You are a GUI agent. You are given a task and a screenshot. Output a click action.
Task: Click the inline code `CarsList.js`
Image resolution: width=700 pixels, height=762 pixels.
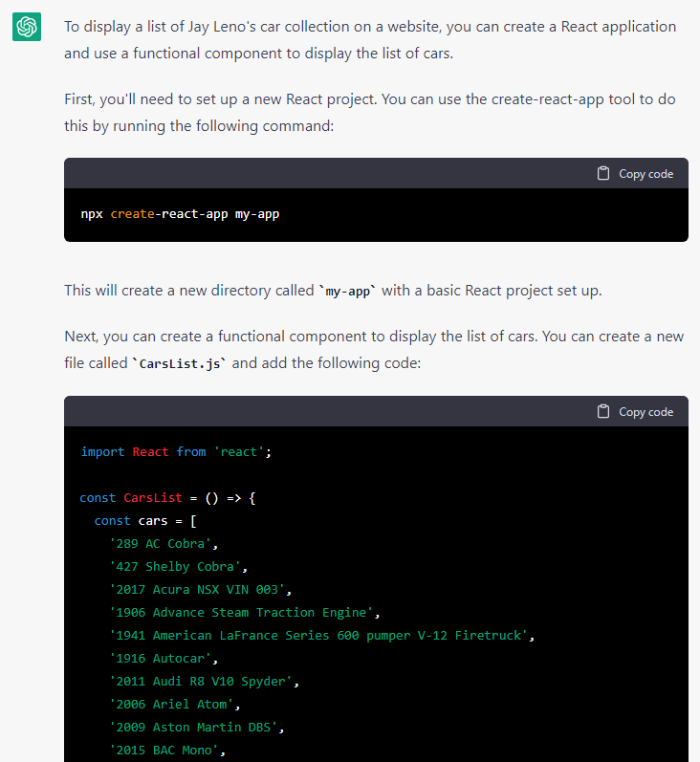[180, 363]
